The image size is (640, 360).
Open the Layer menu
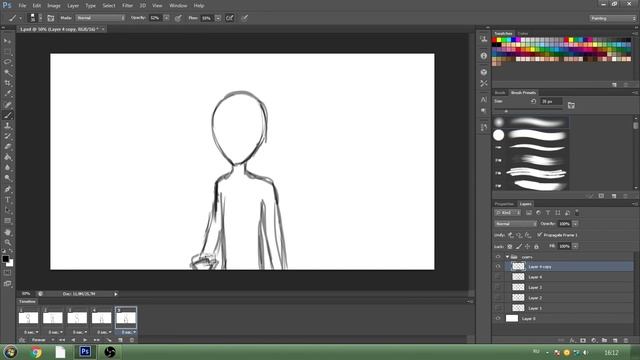[73, 6]
